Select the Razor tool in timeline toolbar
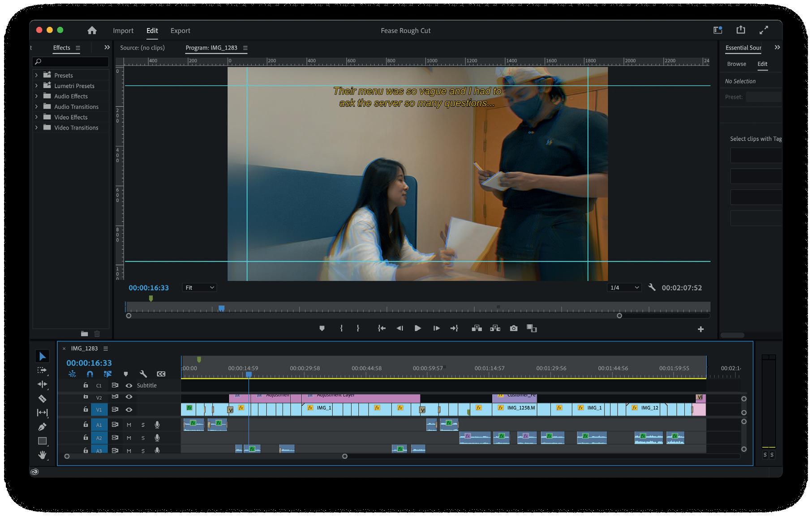 [x=42, y=398]
